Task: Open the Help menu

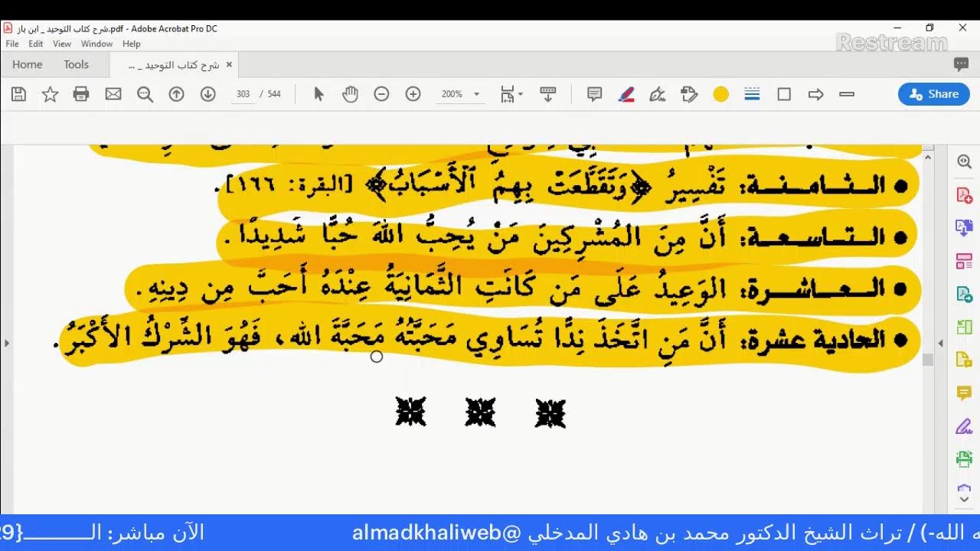Action: (132, 44)
